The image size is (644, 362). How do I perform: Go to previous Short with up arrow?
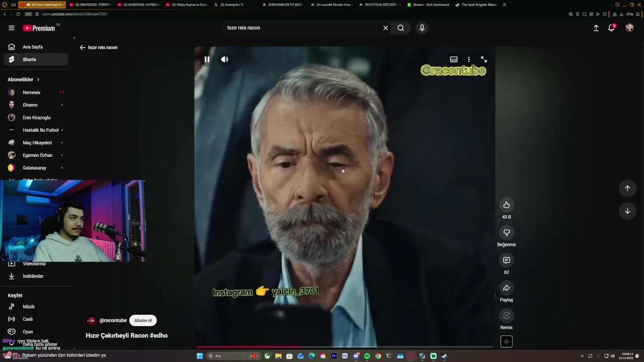click(x=627, y=188)
